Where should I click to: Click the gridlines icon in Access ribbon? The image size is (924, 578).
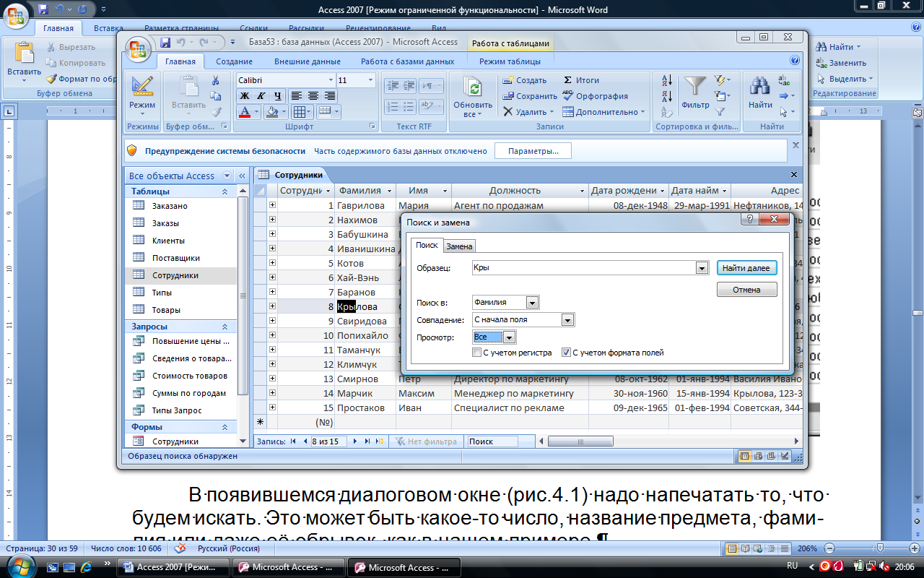[x=299, y=112]
